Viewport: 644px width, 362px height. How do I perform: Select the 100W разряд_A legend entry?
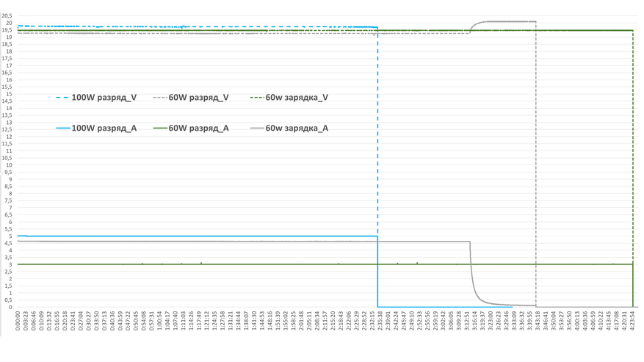(x=96, y=128)
